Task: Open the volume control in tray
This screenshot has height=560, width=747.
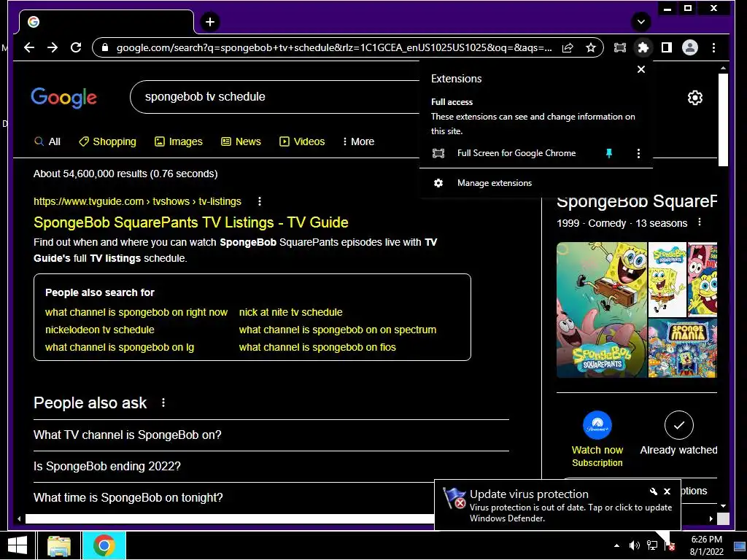Action: point(634,545)
